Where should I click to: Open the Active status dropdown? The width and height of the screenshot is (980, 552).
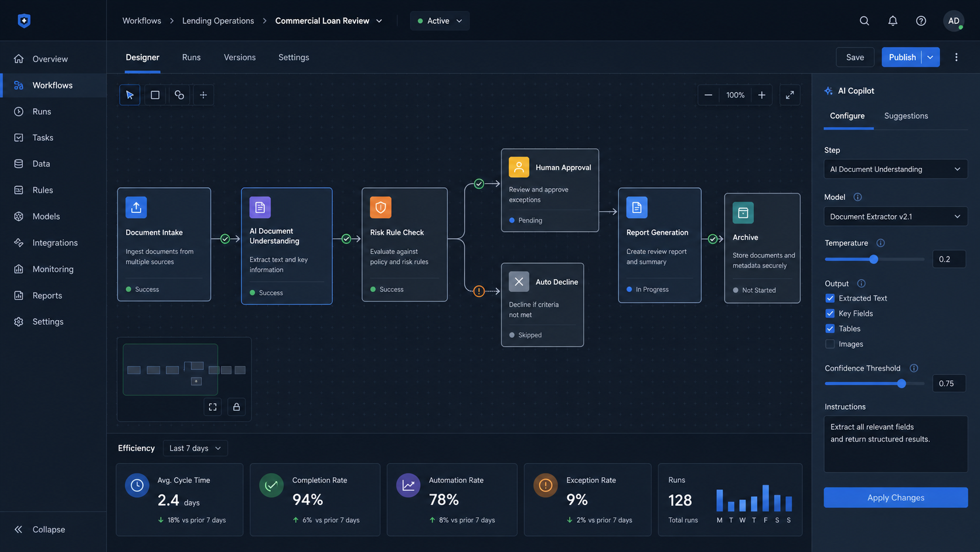pyautogui.click(x=440, y=21)
